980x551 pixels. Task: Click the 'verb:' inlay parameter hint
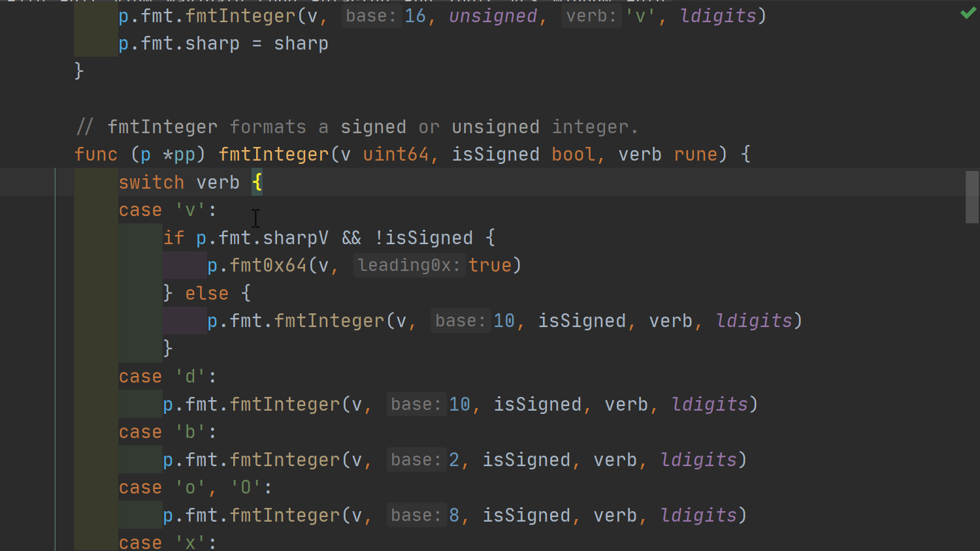coord(591,16)
